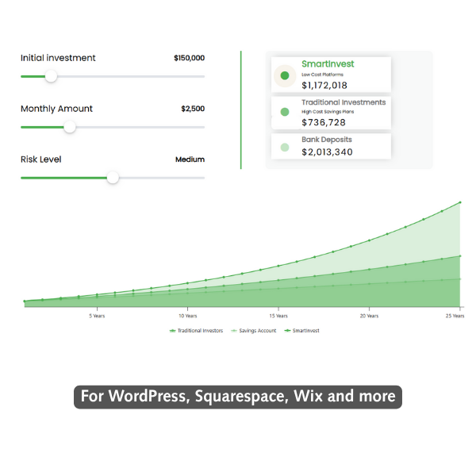Select the Bank Deposits light green circle
The height and width of the screenshot is (476, 476).
285,148
